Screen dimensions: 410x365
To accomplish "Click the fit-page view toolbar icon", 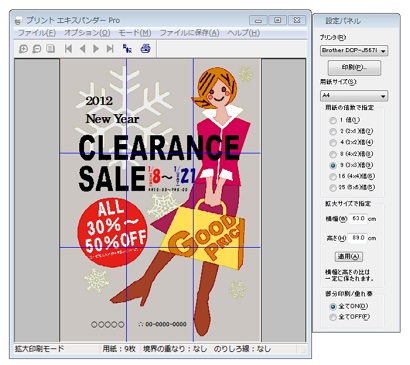I will coord(50,49).
